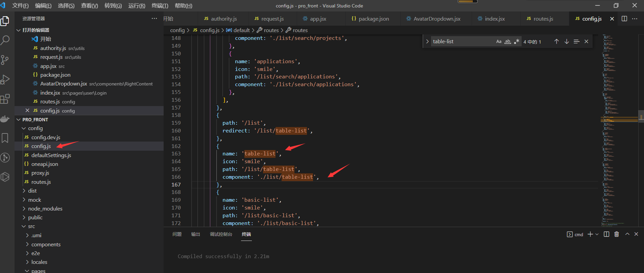
Task: Open the hexagon extension icon in activity bar
Action: 5,177
